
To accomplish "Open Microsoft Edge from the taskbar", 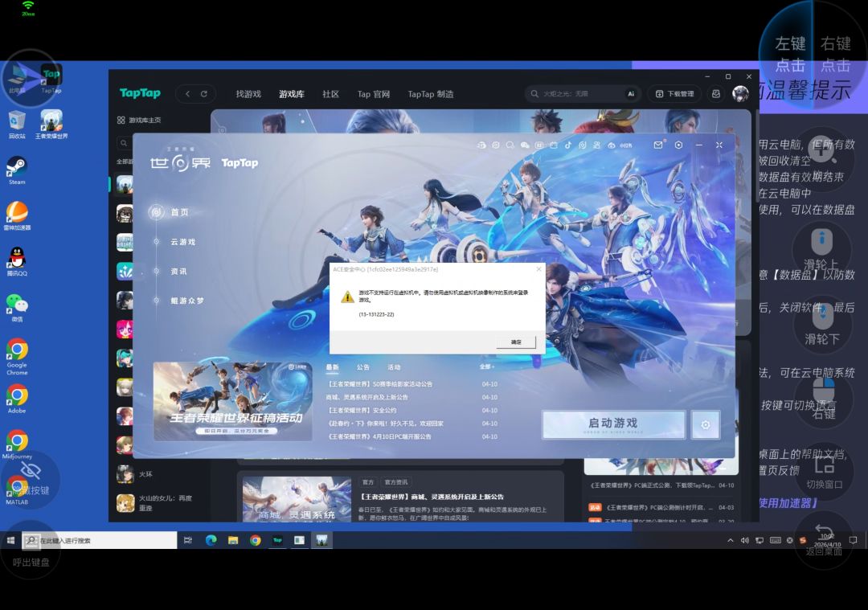I will [x=211, y=540].
